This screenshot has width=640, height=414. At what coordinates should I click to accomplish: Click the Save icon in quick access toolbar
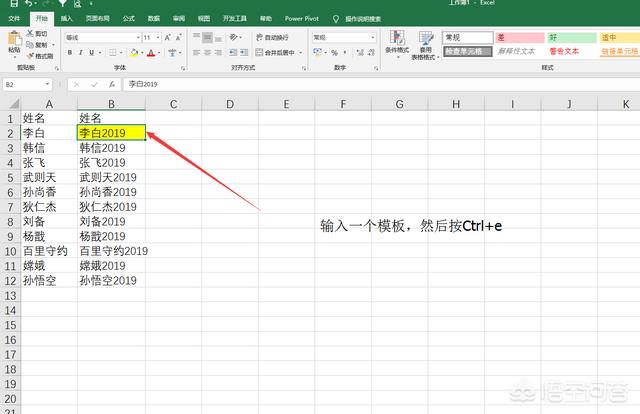11,5
